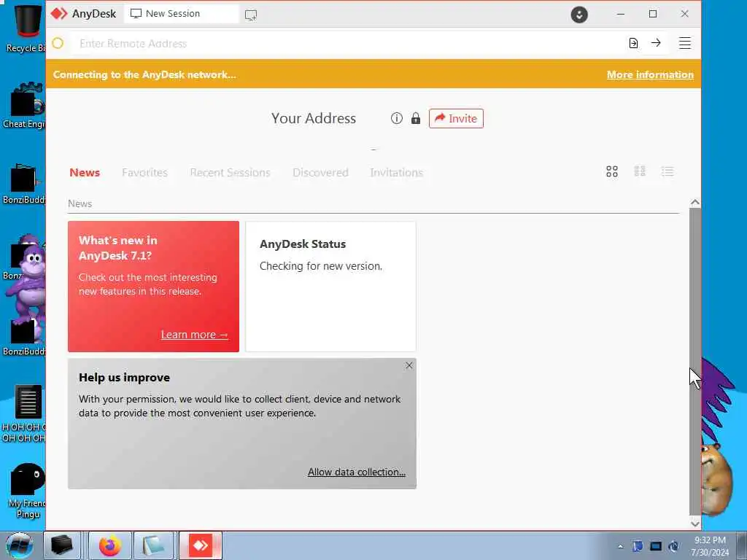Open the black box taskbar icon next to the Start button
Viewport: 747px width, 560px height.
click(x=62, y=545)
